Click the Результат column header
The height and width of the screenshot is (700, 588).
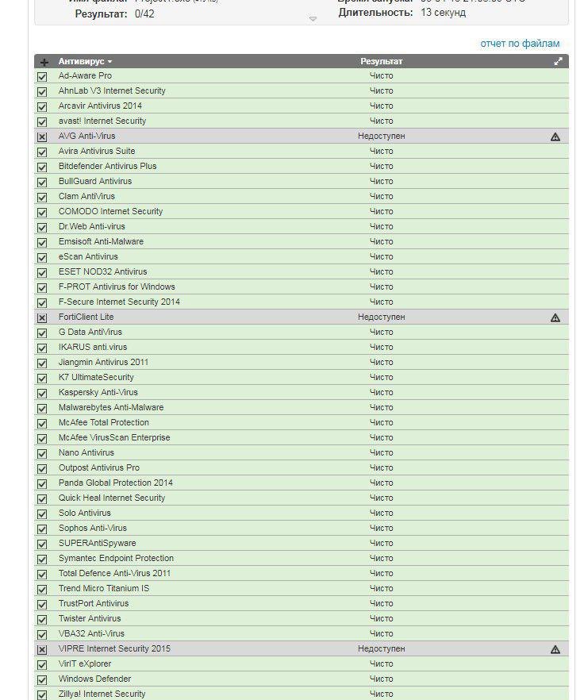[x=381, y=61]
